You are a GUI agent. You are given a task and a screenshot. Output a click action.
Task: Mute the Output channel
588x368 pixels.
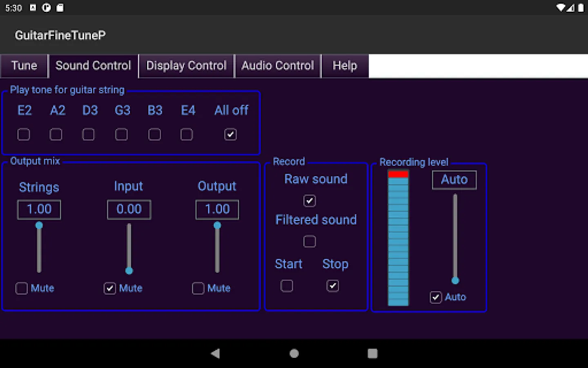[x=198, y=288]
